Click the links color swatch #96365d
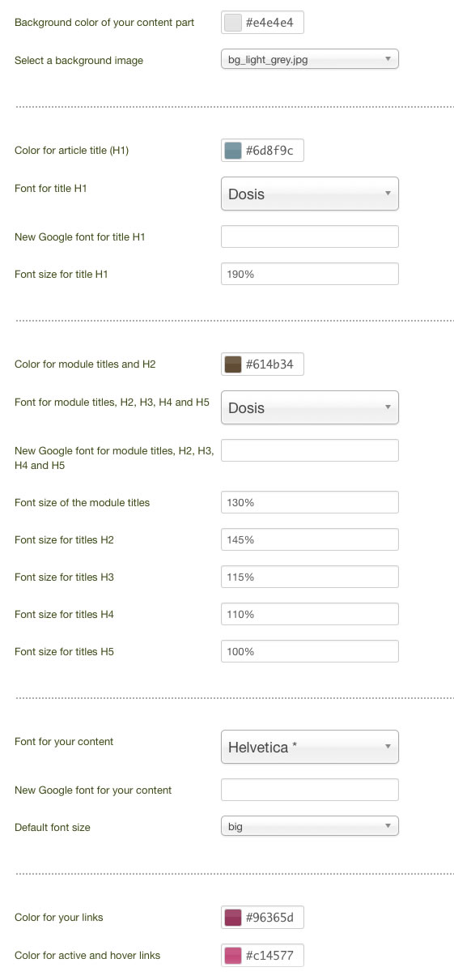The width and height of the screenshot is (454, 980). tap(233, 918)
